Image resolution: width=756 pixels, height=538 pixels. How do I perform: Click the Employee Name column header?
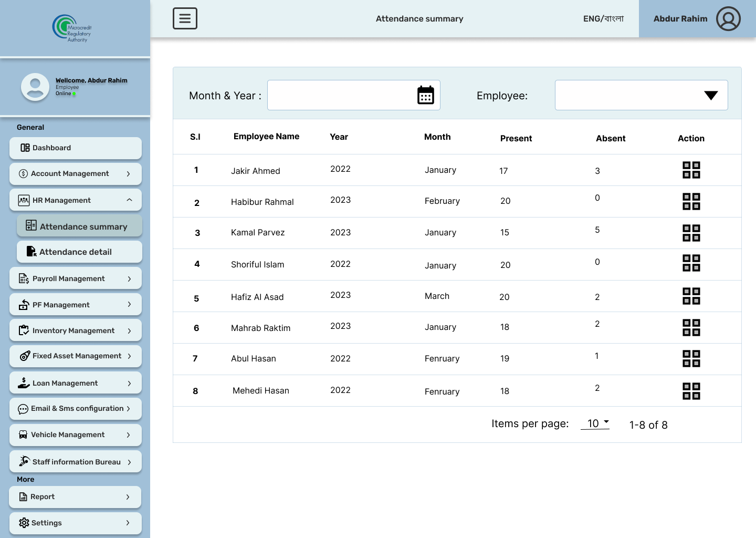(266, 136)
